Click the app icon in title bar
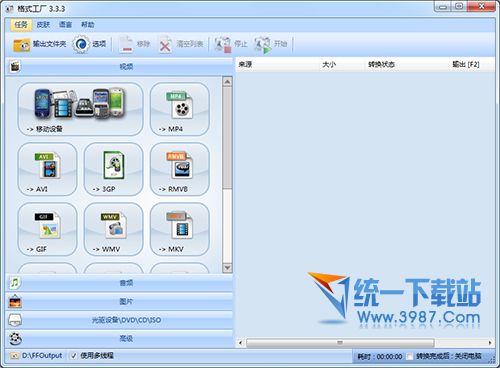 coord(10,9)
